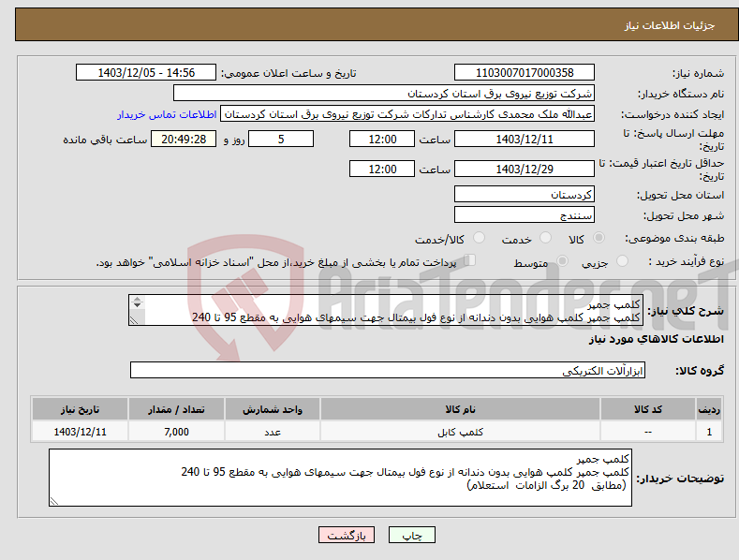Select the متوسط purchase type radio
The width and height of the screenshot is (739, 560).
562,260
